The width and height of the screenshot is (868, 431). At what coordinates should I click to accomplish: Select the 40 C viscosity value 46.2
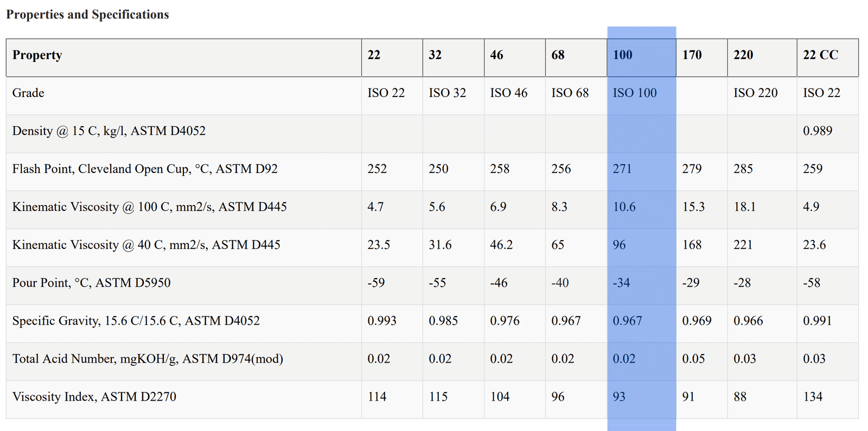[x=501, y=245]
